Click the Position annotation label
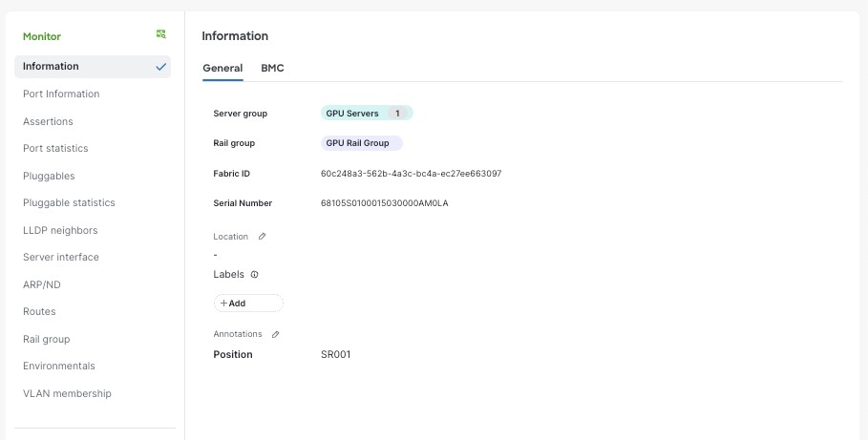Screen dimensions: 868x440 pyautogui.click(x=232, y=355)
